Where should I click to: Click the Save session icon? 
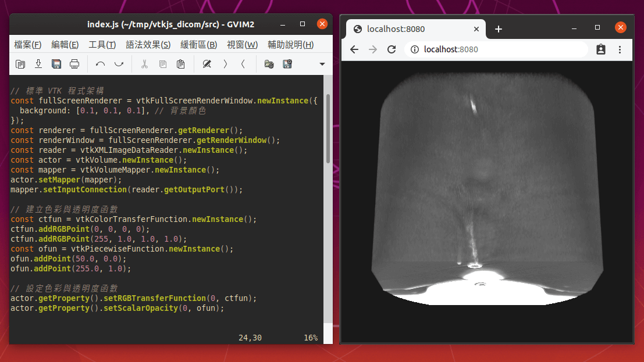coord(287,64)
